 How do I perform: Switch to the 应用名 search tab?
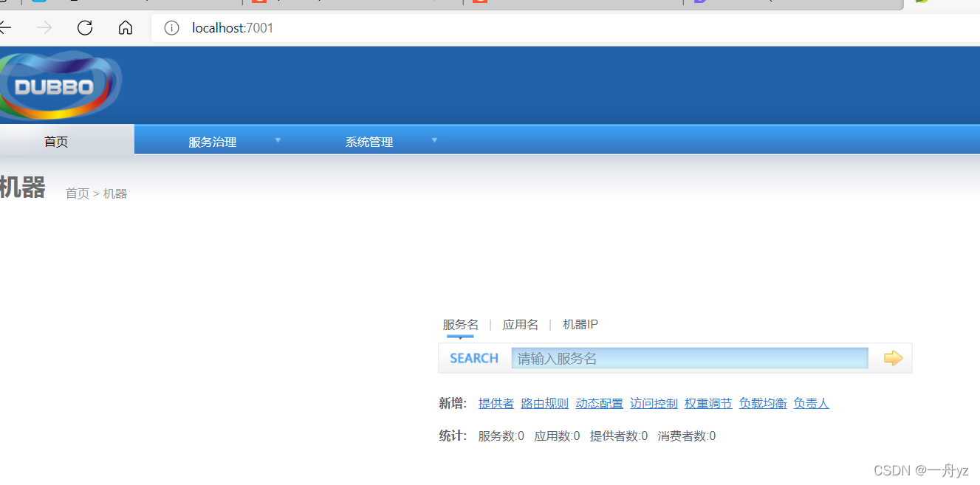[521, 324]
